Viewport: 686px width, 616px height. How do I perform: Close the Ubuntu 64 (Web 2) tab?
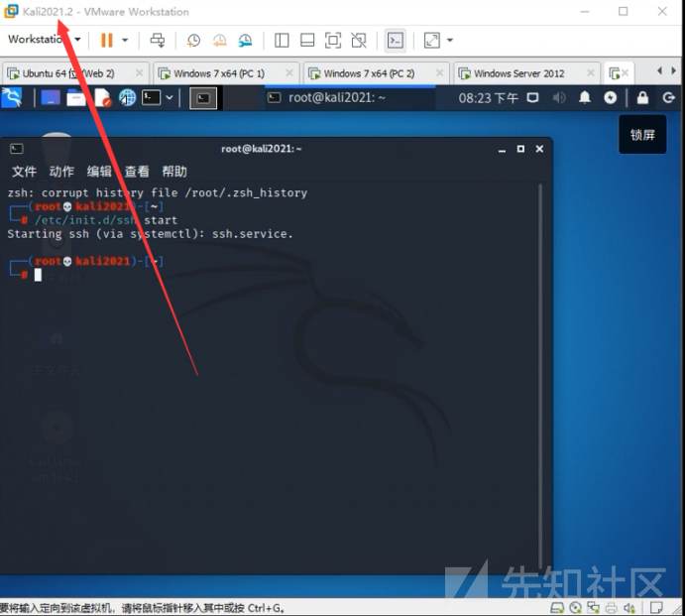[139, 73]
